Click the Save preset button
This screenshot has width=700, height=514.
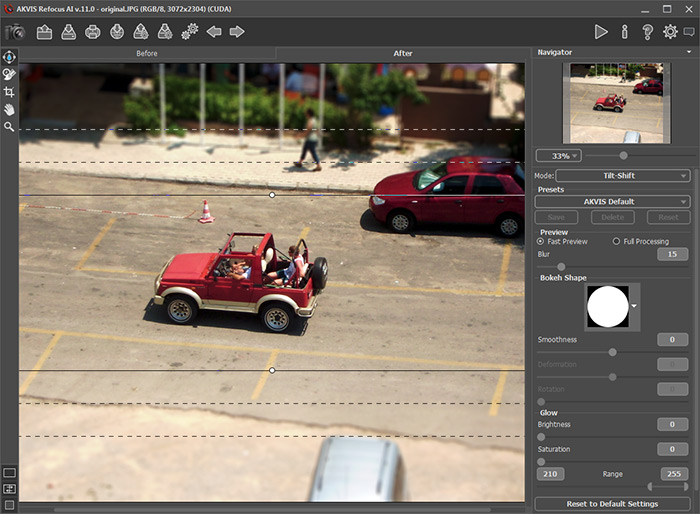tap(556, 217)
